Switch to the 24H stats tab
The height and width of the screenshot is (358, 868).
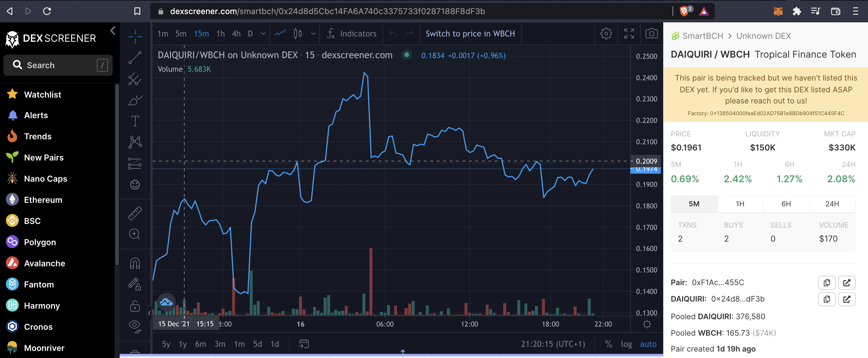(832, 204)
